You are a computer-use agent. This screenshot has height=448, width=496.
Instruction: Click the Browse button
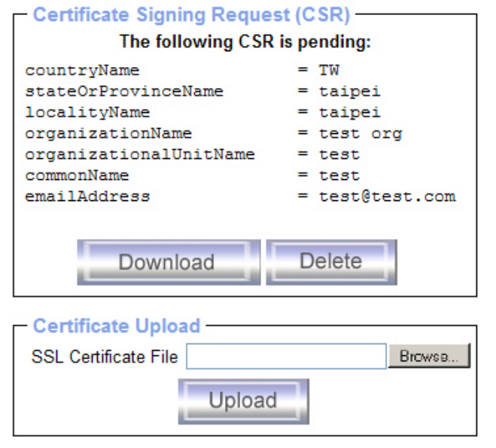point(429,356)
